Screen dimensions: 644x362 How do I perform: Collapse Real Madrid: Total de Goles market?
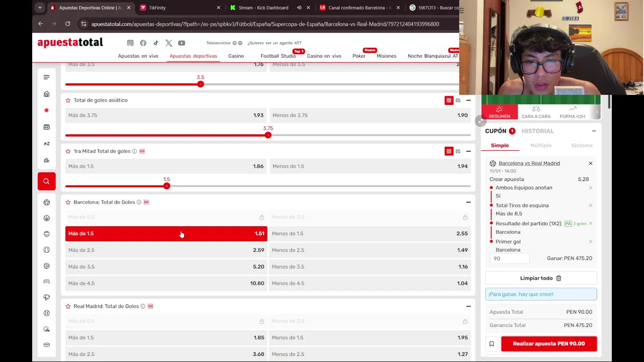click(468, 306)
